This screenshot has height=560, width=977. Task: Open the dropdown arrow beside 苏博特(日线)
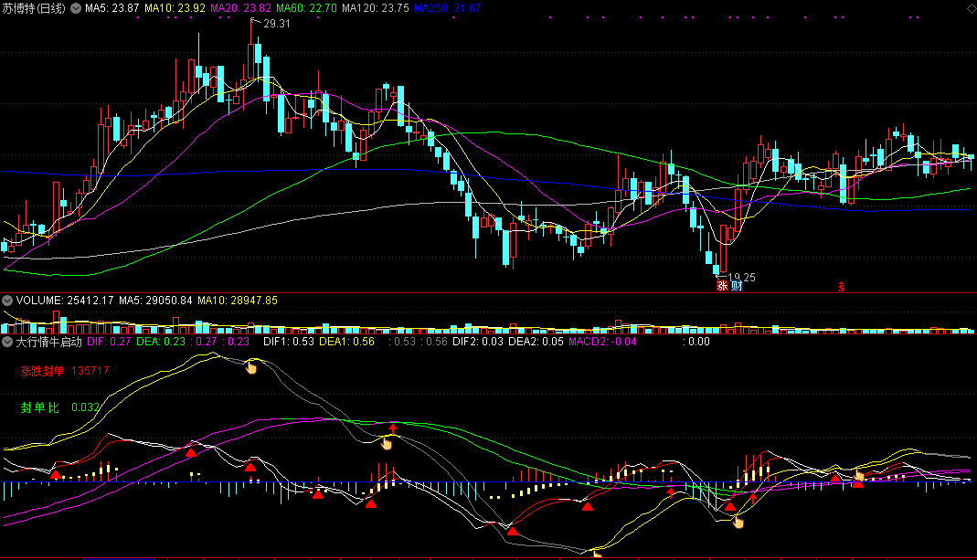click(75, 8)
